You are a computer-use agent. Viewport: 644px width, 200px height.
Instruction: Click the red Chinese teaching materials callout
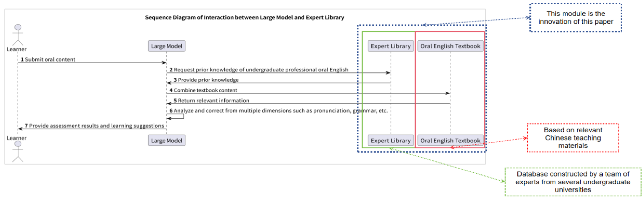click(x=573, y=138)
